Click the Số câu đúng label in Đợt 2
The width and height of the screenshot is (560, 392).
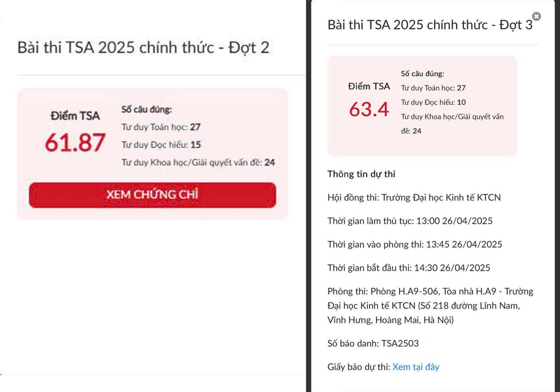pyautogui.click(x=147, y=109)
